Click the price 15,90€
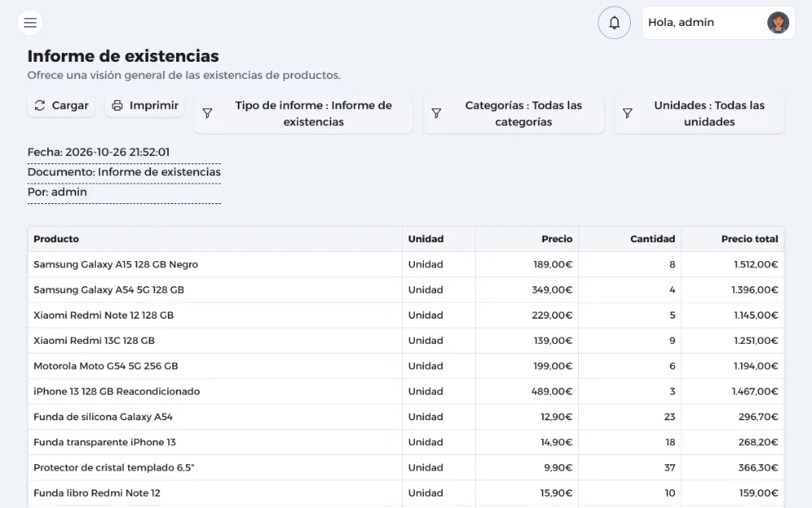Screen dimensions: 812x508 (x=556, y=493)
